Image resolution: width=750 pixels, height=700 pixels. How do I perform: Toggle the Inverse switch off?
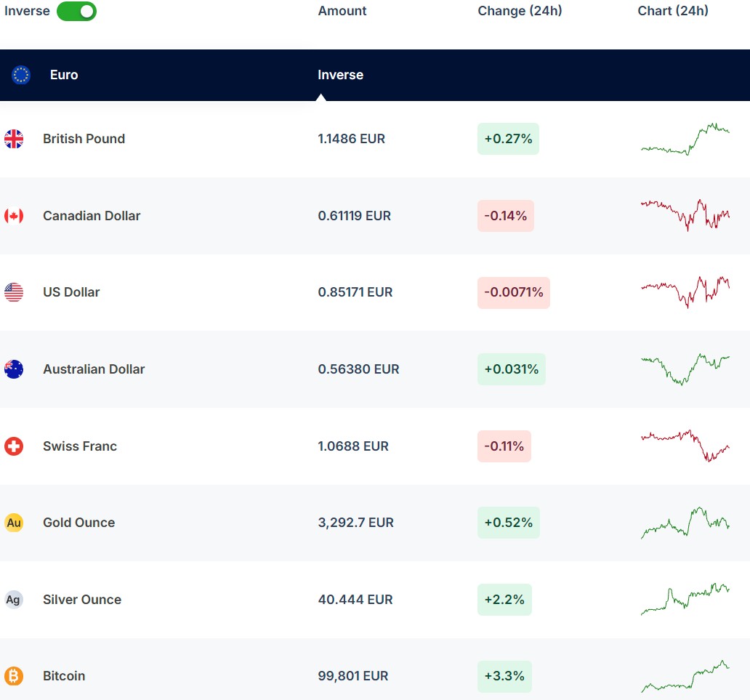[x=76, y=12]
